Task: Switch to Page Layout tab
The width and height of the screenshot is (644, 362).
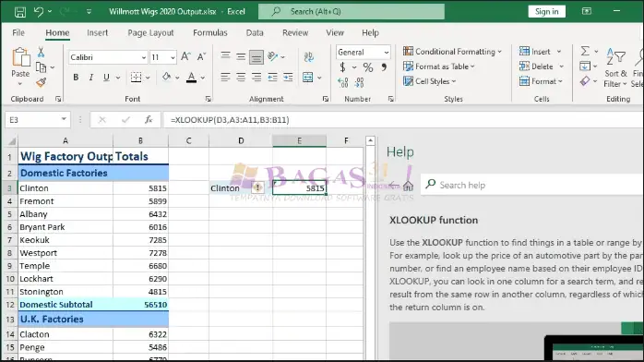Action: [x=150, y=33]
